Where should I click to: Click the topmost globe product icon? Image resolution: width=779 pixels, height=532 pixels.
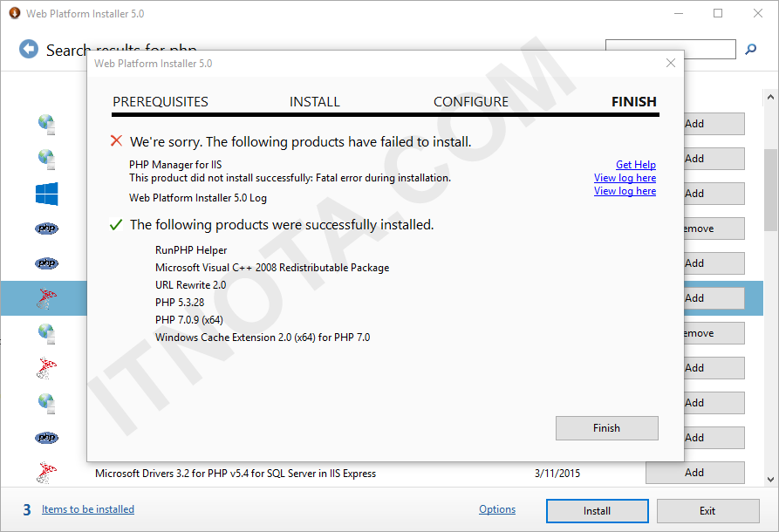click(46, 124)
